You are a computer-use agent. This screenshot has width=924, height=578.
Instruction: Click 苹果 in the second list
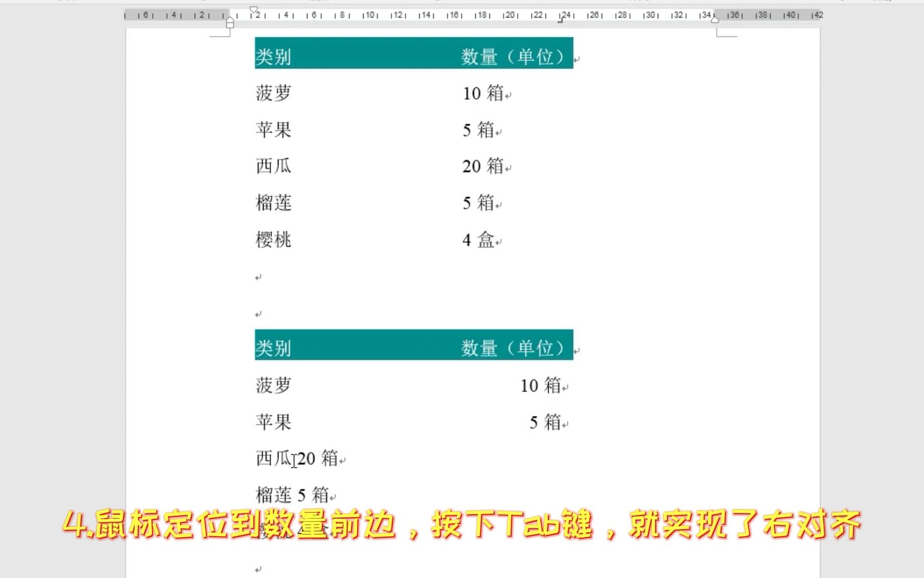coord(273,422)
